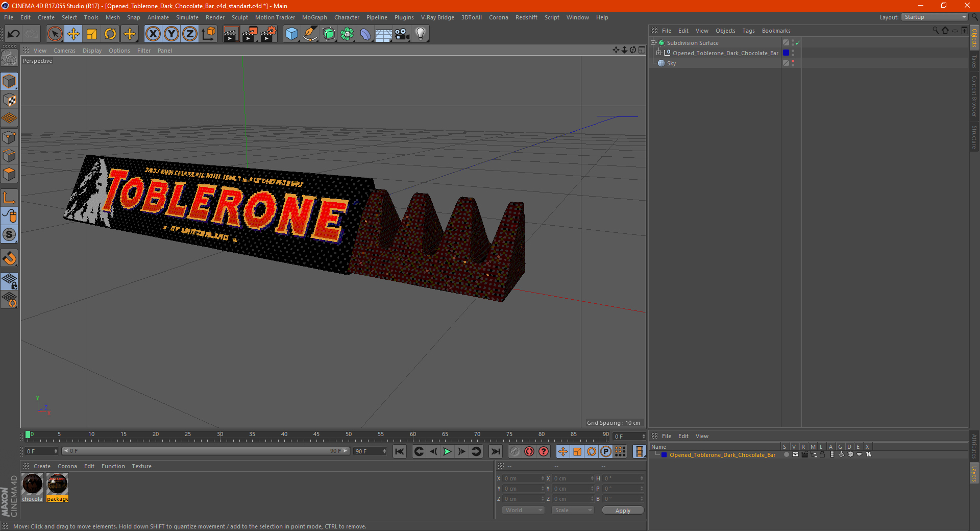
Task: Toggle Toblerone object visibility dots
Action: tap(793, 53)
